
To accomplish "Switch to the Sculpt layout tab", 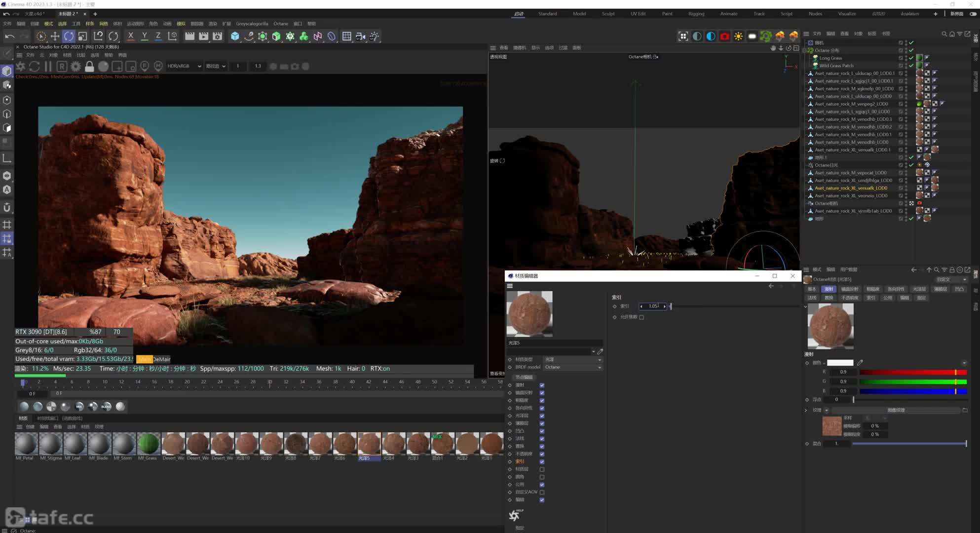I will point(608,14).
